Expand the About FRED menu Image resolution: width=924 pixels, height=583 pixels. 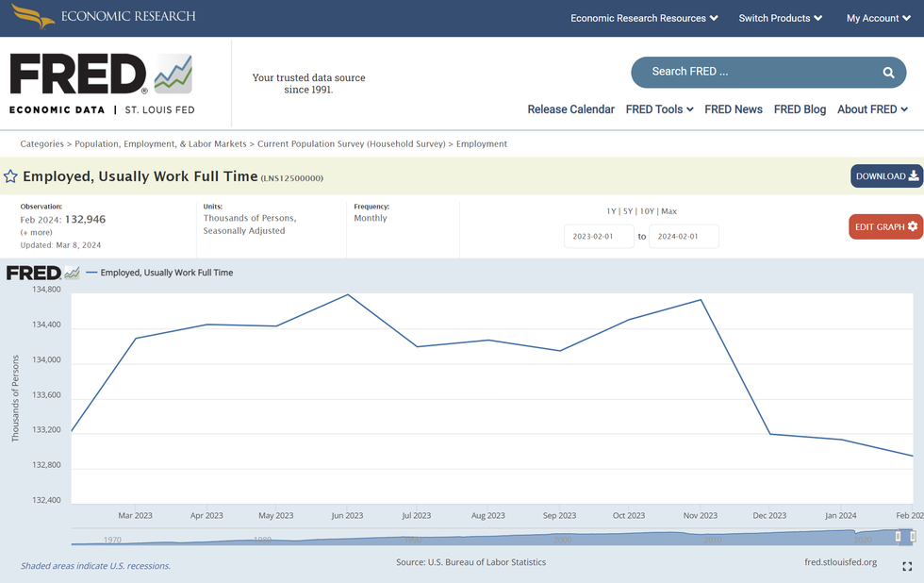(x=872, y=109)
